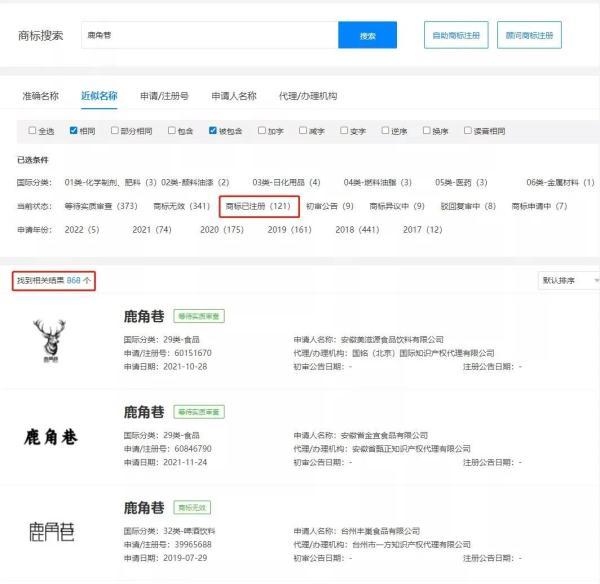Filter results by application year 2018 (441)

[x=357, y=230]
